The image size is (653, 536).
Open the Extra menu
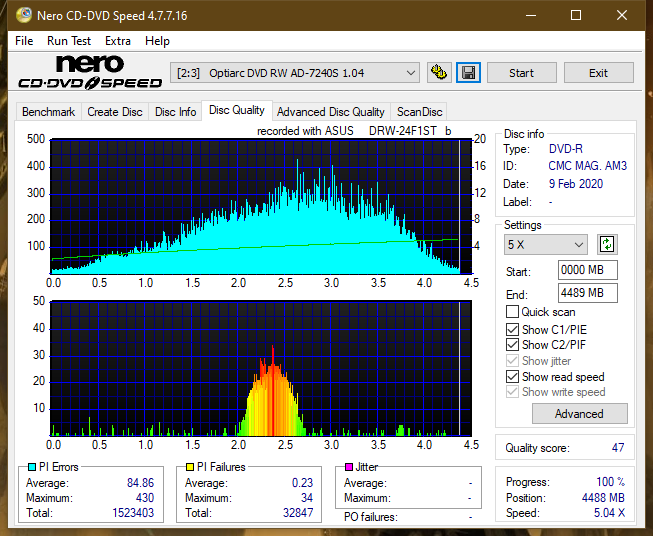118,41
